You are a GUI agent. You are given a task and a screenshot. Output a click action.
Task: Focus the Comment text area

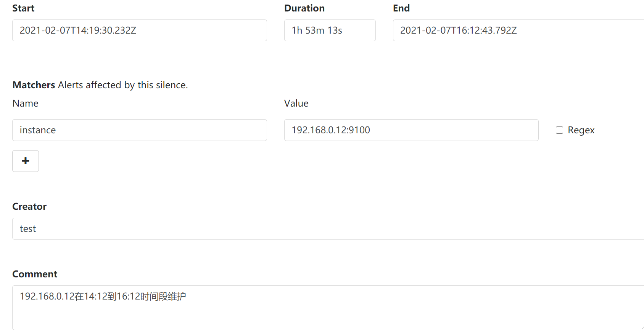(x=328, y=308)
